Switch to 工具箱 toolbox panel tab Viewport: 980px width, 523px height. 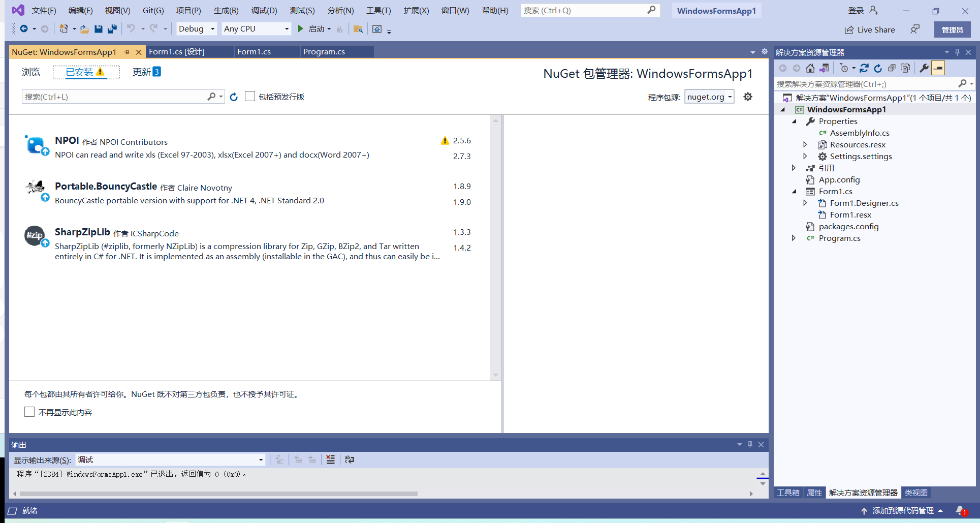(788, 493)
